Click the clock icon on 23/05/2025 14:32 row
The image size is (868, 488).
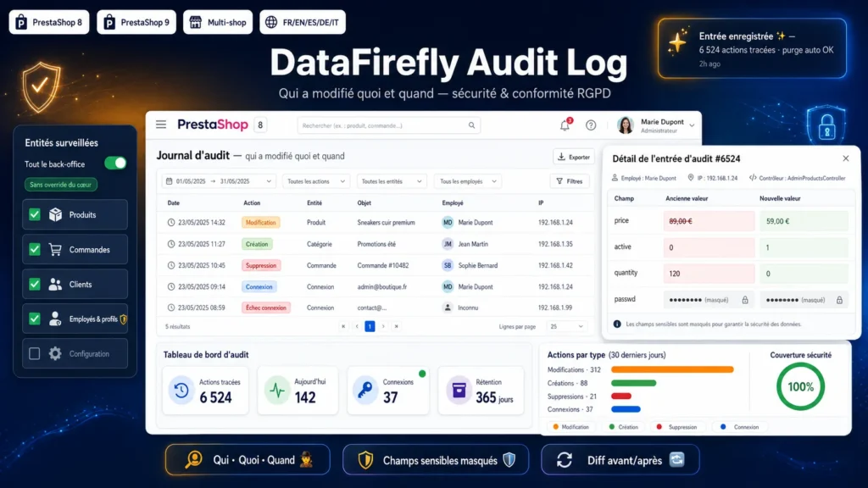coord(171,223)
